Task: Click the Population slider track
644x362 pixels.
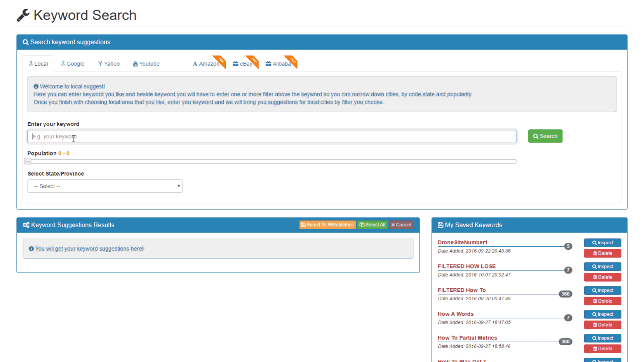Action: 272,162
